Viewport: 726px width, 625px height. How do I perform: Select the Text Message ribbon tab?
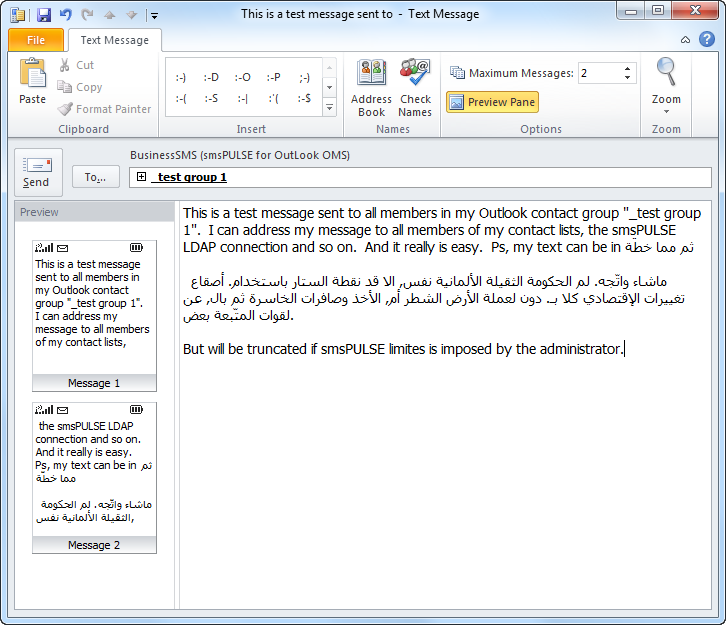tap(115, 40)
